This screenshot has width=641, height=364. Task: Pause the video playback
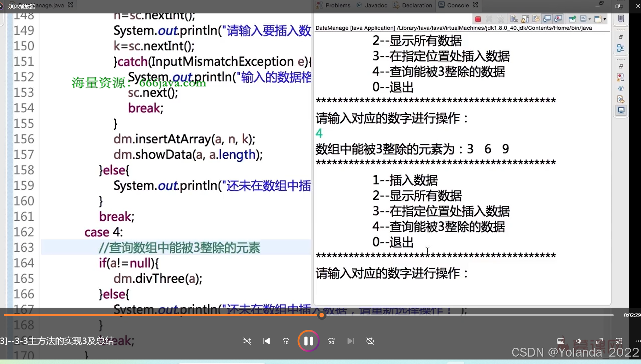pos(308,341)
